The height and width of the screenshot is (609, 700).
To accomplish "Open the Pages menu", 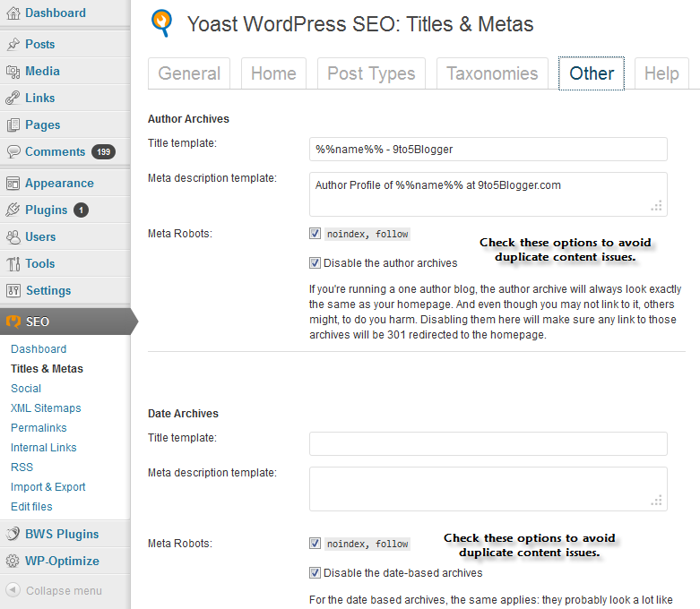I will (42, 124).
